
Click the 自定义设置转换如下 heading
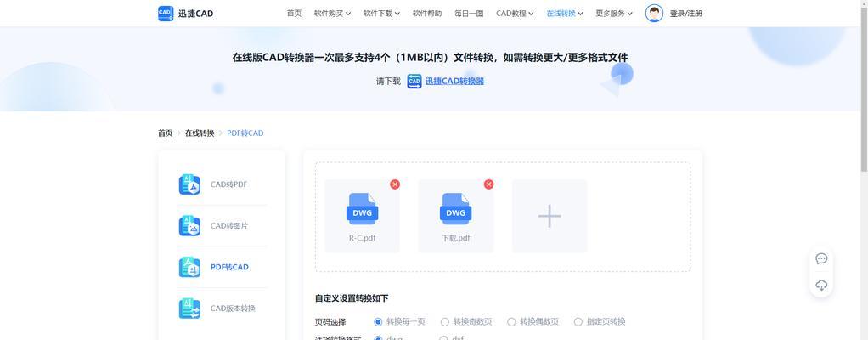352,297
